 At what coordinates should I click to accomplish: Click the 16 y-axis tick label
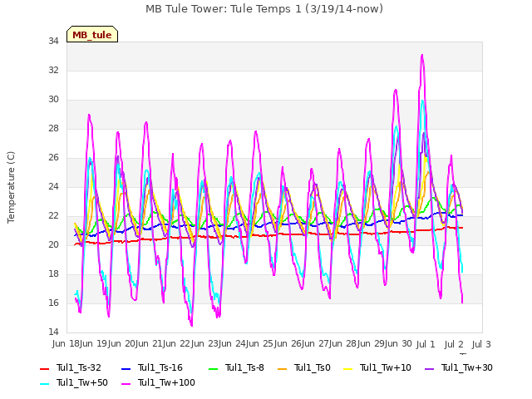click(53, 303)
